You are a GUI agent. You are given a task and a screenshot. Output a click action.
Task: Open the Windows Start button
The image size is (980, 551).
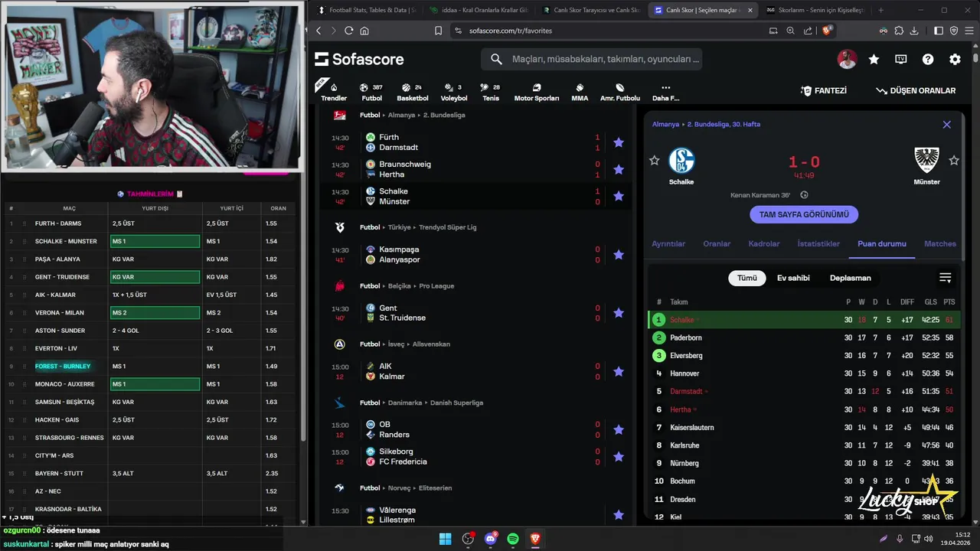445,539
